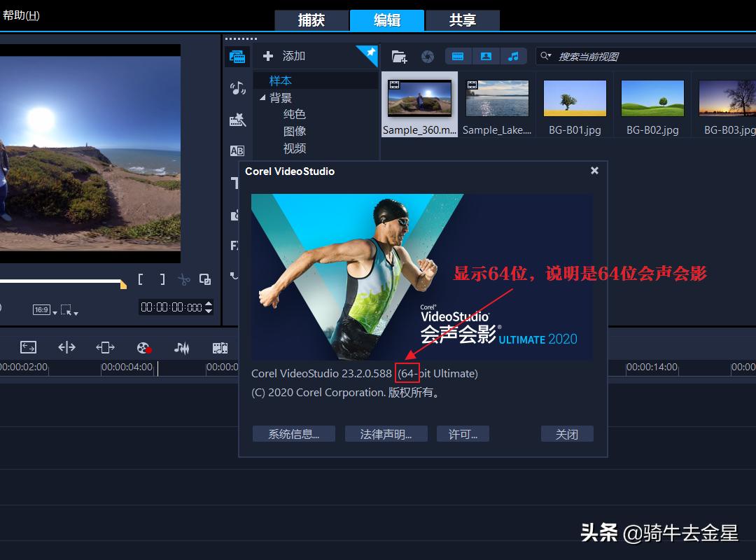
Task: Open the Sound Mixer on the timeline toolbar
Action: 182,346
